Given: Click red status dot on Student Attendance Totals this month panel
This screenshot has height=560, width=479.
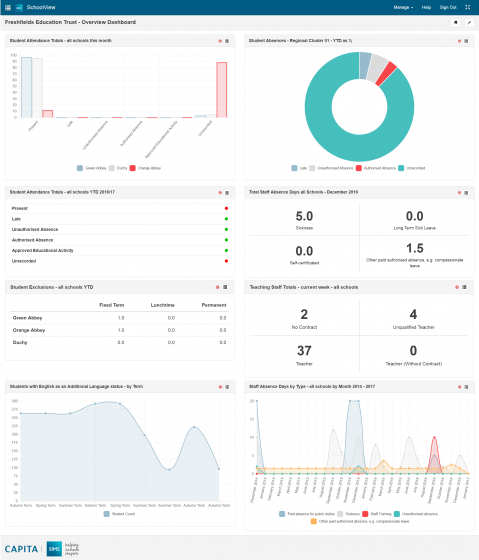Looking at the screenshot, I should coord(220,41).
